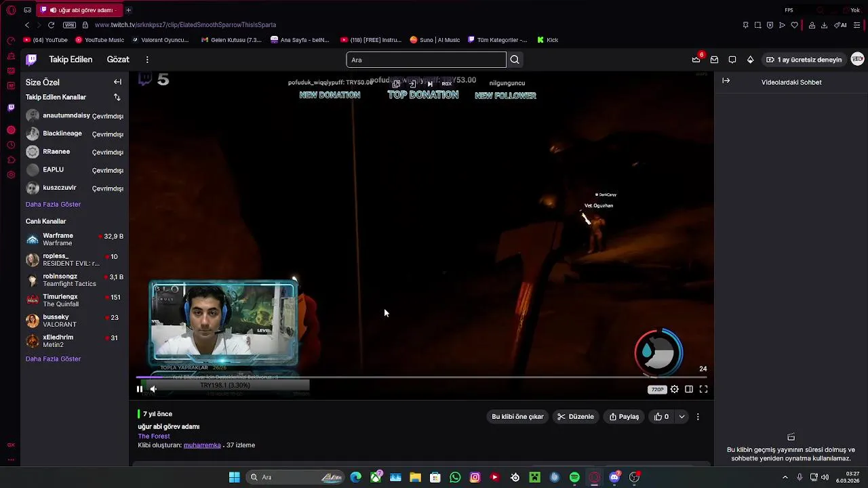Viewport: 868px width, 488px height.
Task: Open robinsongz Teamfight Tactics channel
Action: point(75,280)
